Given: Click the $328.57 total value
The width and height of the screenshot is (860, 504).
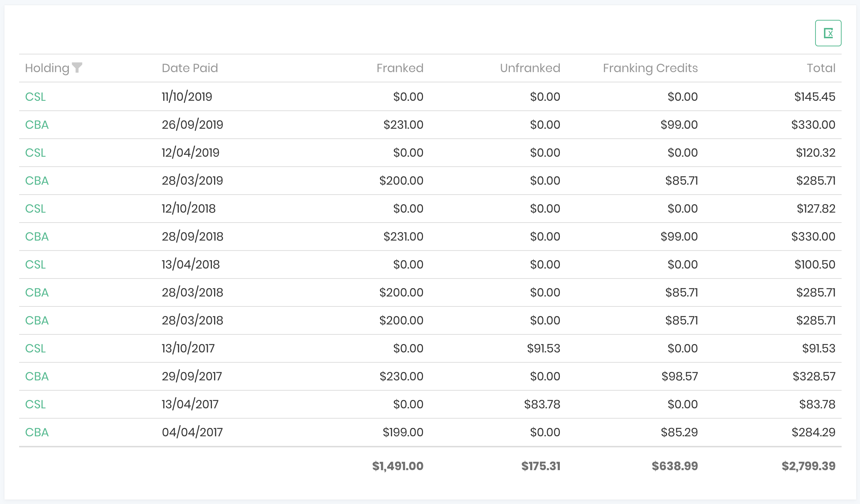Looking at the screenshot, I should (814, 376).
